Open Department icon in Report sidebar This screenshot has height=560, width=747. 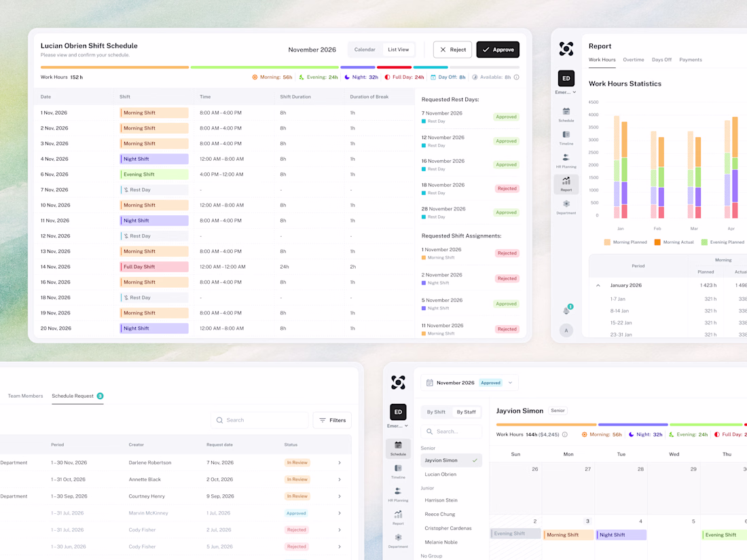coord(566,206)
